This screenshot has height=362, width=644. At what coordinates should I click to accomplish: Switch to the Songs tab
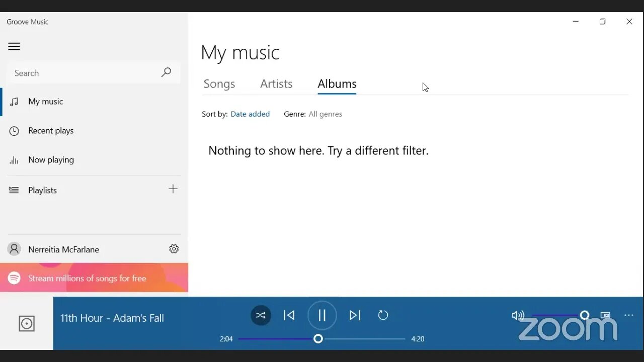219,84
